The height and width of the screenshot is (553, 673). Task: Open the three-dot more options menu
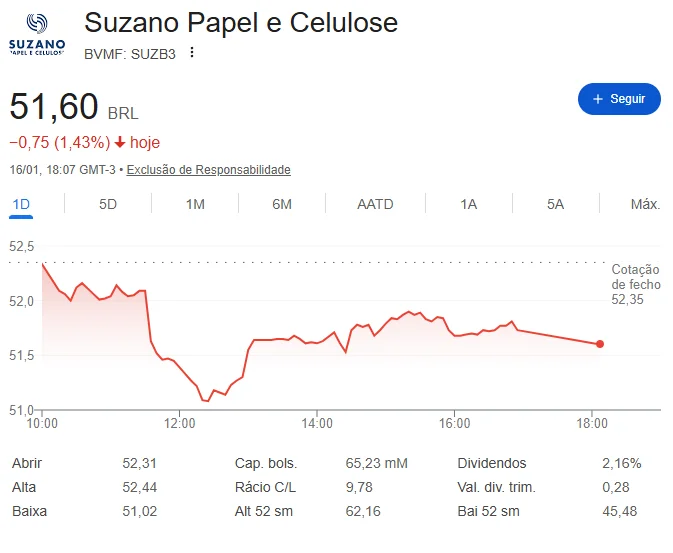(192, 53)
